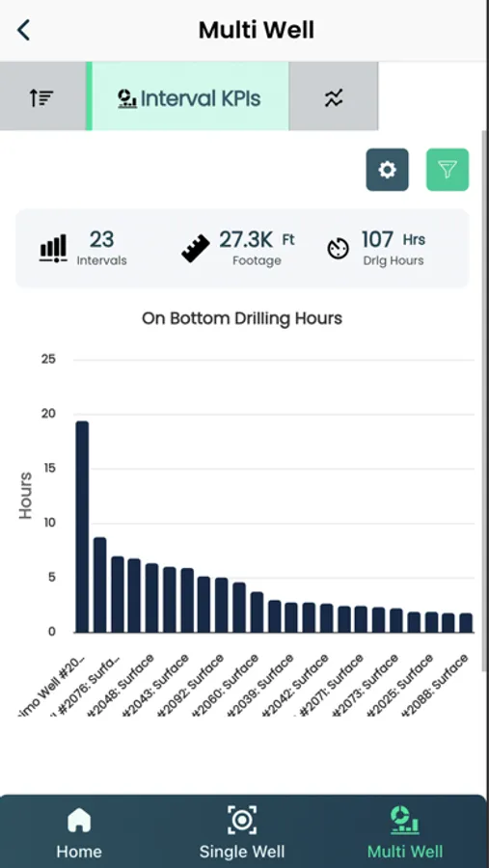The height and width of the screenshot is (868, 489).
Task: Click the "#2048: Surface" axis label
Action: click(123, 686)
